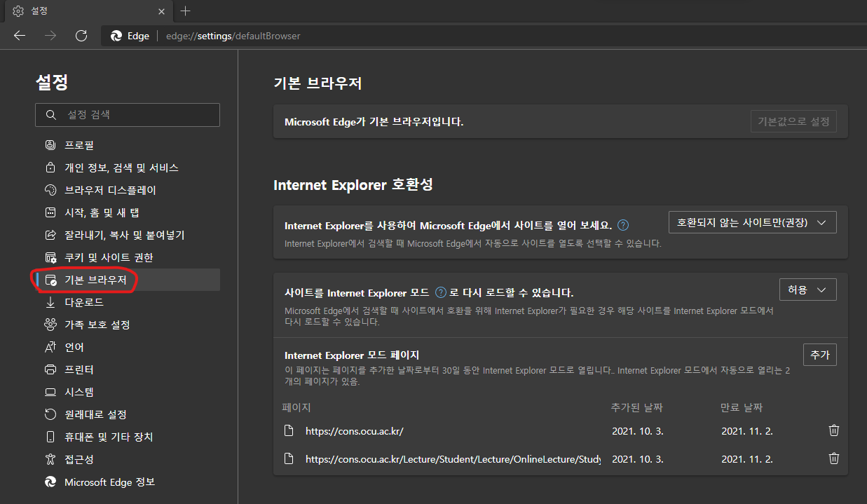
Task: Open a new tab with plus icon
Action: tap(185, 11)
